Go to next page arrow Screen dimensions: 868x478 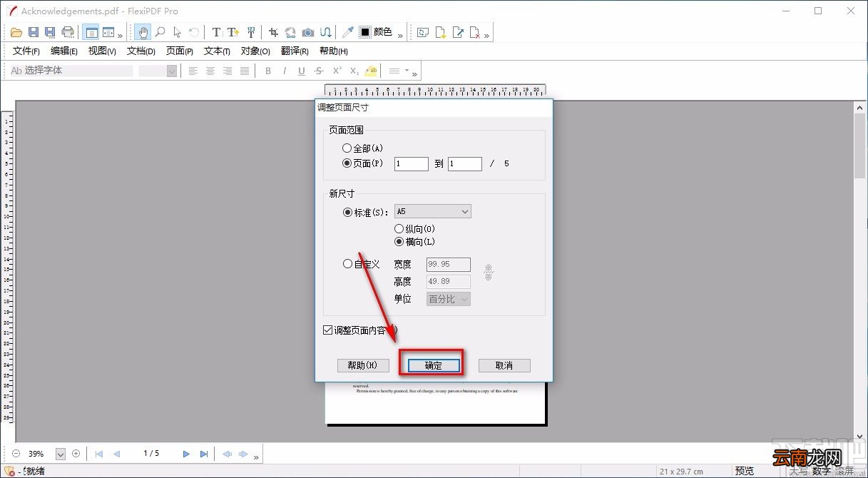186,454
